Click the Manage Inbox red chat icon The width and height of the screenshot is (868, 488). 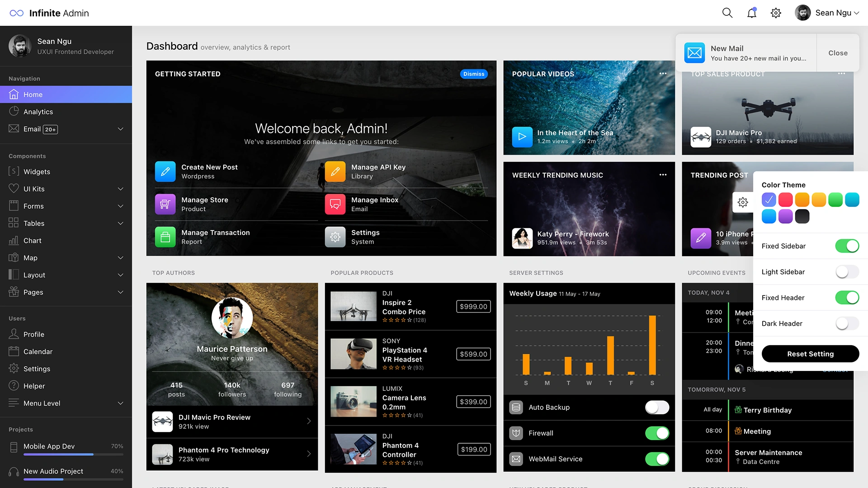[x=335, y=204]
